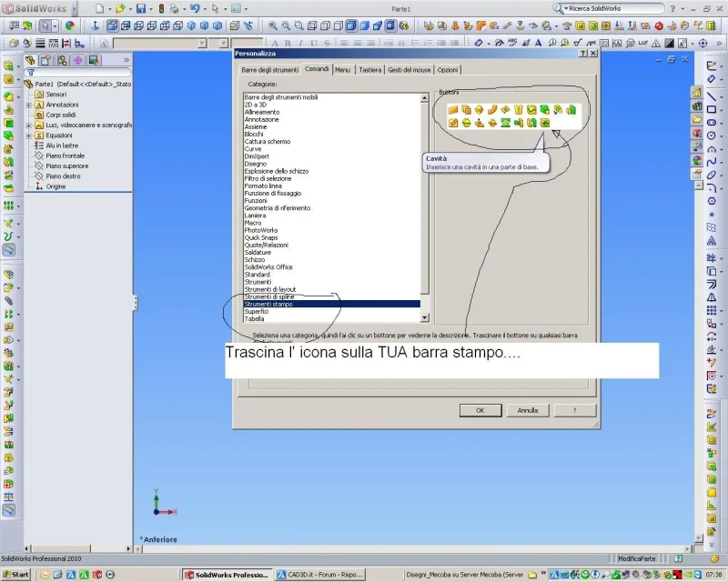Click the Annulla button
The height and width of the screenshot is (582, 728).
(528, 410)
